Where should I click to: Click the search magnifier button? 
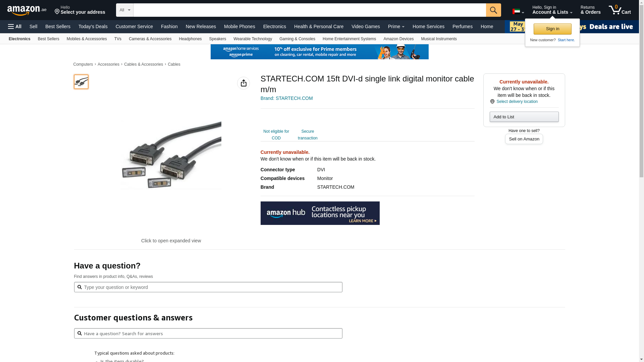tap(493, 10)
